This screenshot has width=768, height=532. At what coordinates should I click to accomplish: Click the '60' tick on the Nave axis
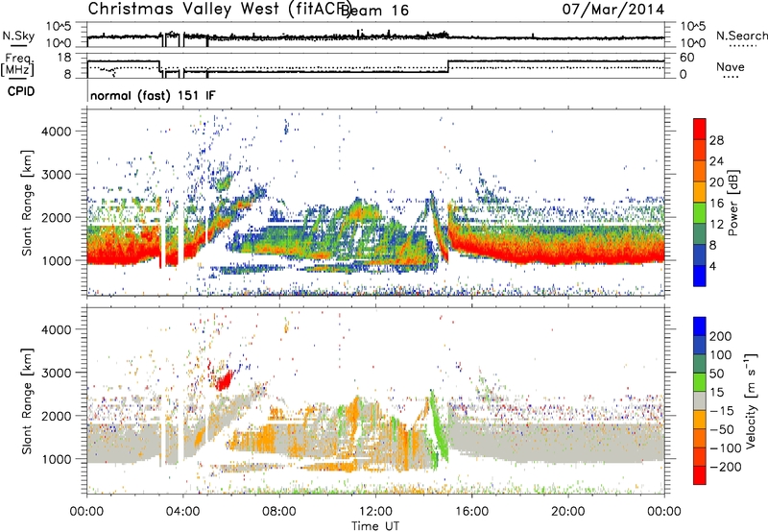point(687,58)
